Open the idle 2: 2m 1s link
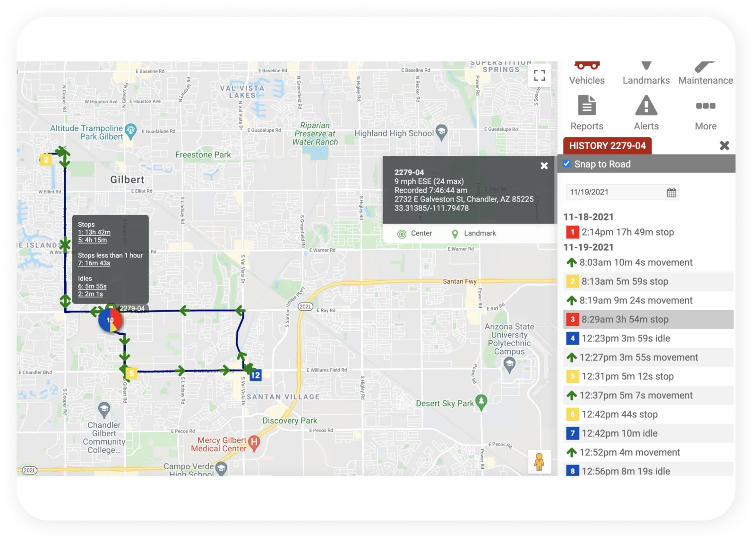The width and height of the screenshot is (756, 541). coord(90,294)
